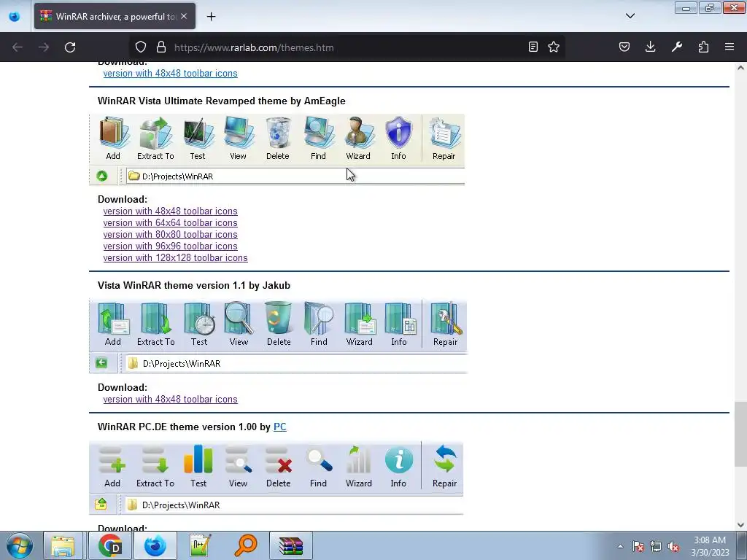747x560 pixels.
Task: Show the downloads panel
Action: point(650,47)
